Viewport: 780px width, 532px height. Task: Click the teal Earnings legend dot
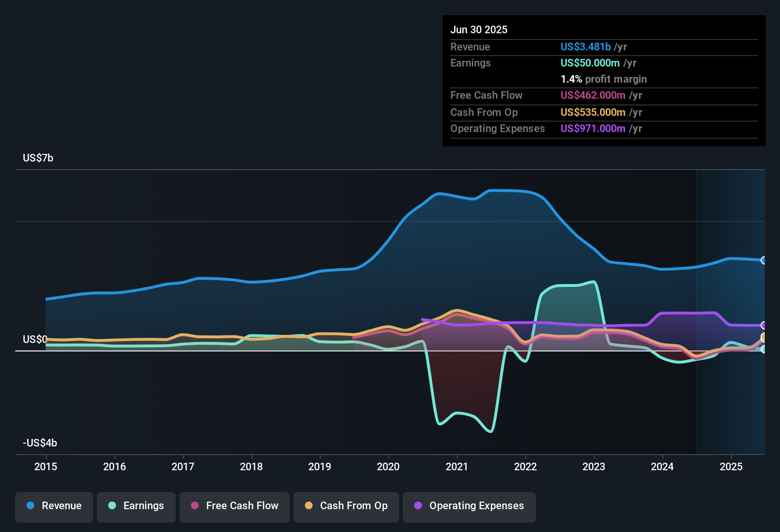coord(112,505)
